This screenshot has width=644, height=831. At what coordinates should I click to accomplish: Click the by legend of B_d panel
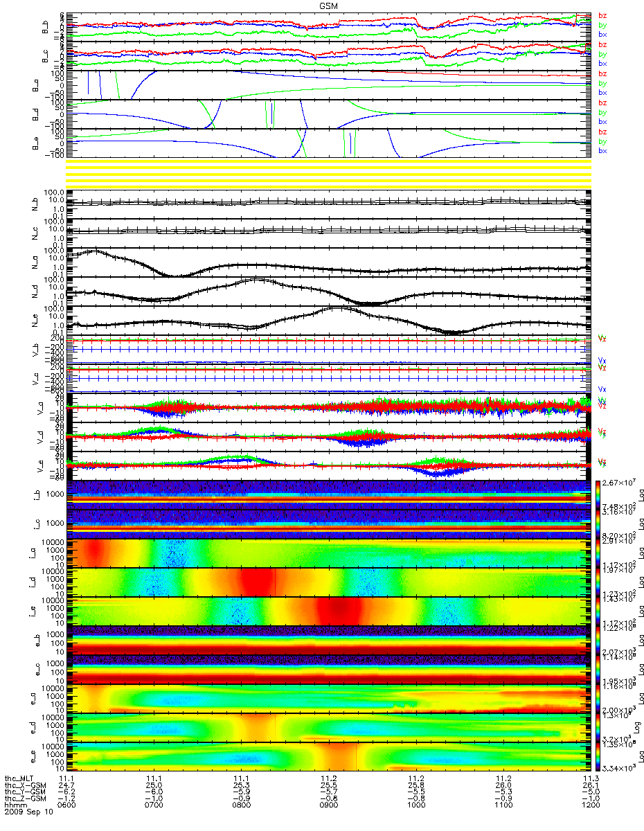click(602, 113)
